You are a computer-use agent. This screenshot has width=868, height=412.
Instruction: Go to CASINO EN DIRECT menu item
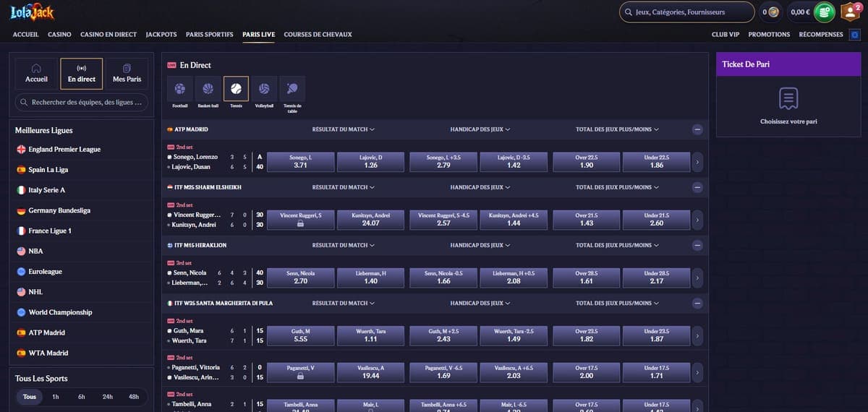(109, 34)
